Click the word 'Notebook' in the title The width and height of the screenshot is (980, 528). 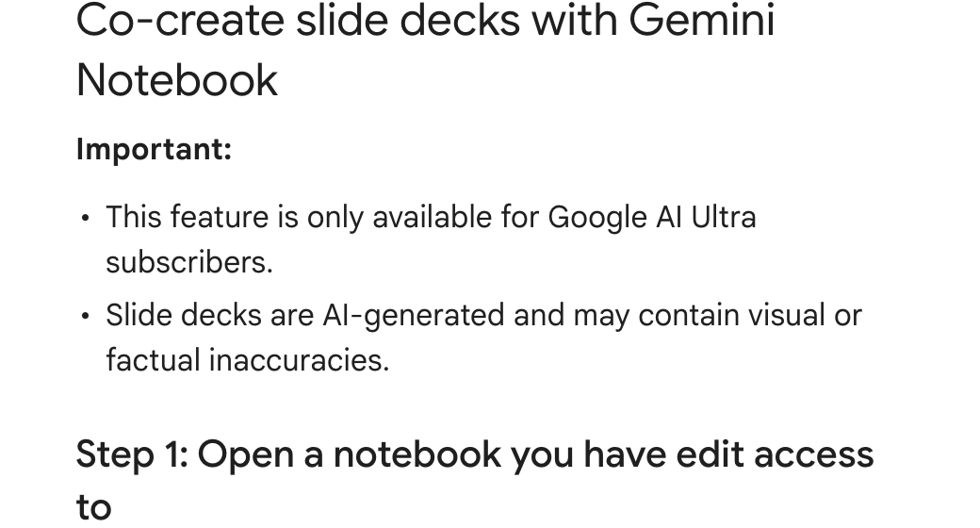(x=177, y=80)
